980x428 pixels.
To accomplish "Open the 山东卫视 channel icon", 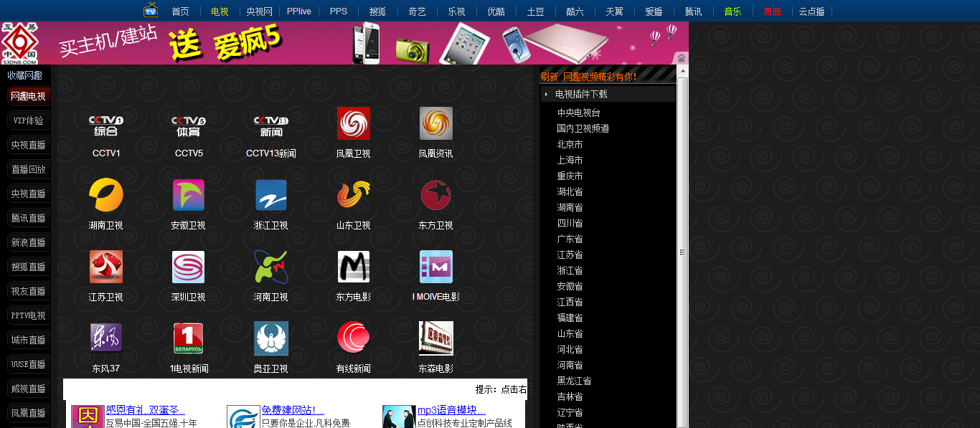I will pos(354,195).
